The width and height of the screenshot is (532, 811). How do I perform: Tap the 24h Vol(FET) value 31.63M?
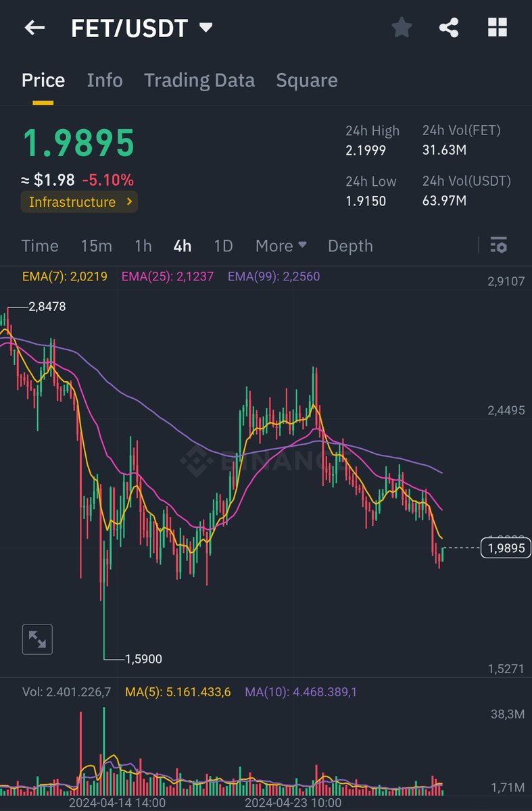444,150
